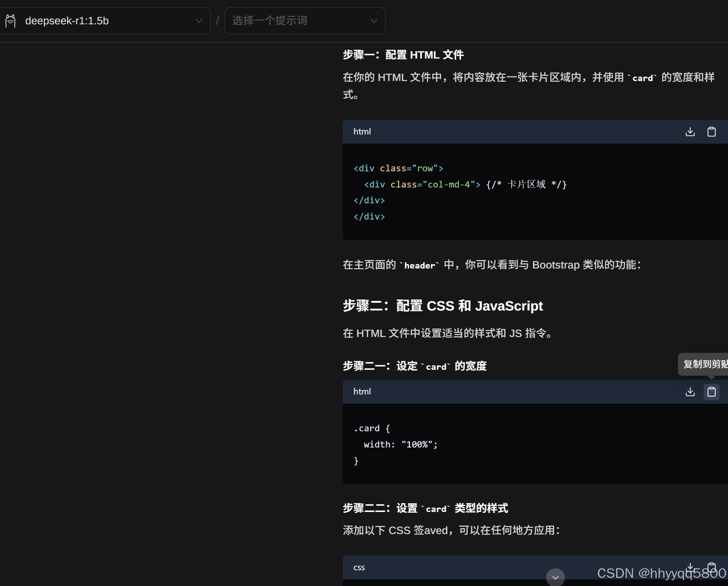
Task: Click the css language label
Action: point(359,568)
